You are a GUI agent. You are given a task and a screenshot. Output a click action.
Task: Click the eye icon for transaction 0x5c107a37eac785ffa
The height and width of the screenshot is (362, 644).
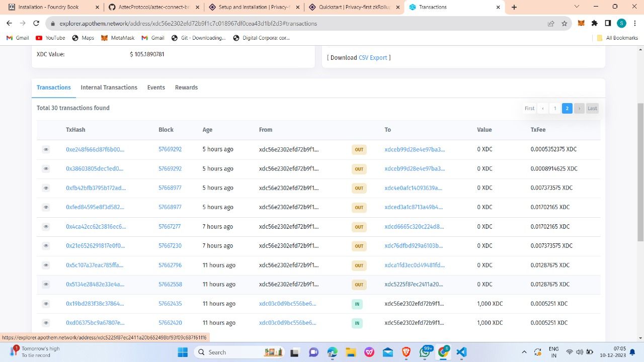coord(46,265)
